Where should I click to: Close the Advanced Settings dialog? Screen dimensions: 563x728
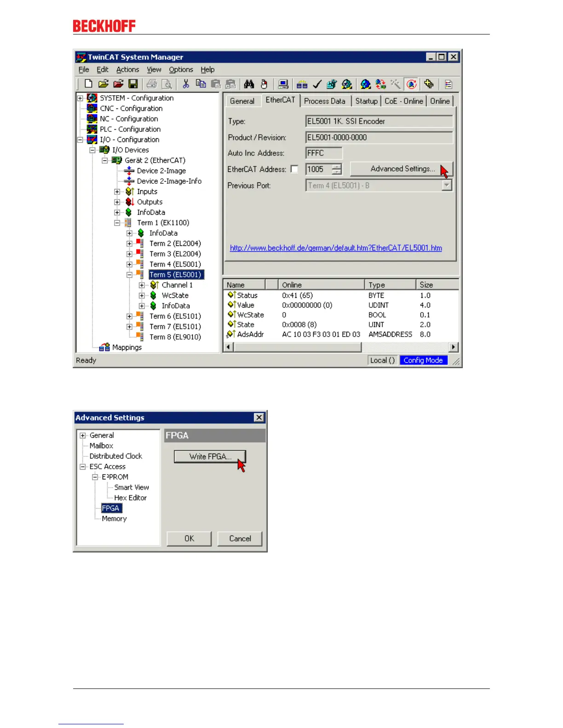259,417
